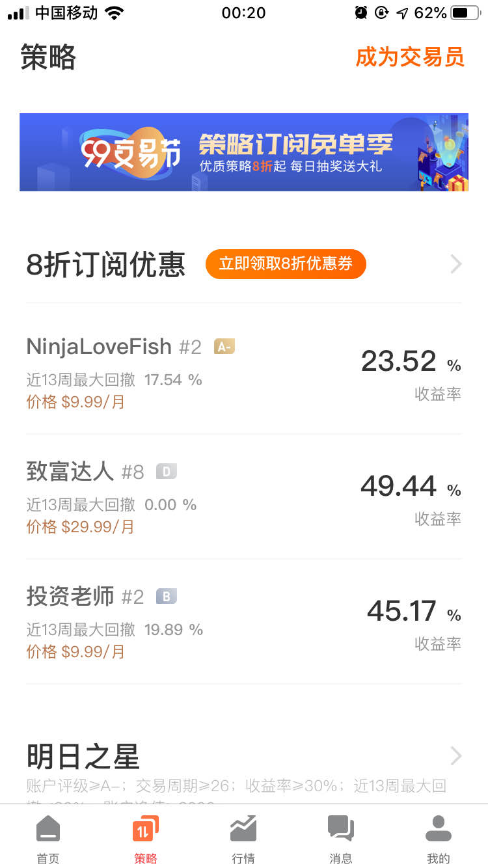Viewport: 488px width, 868px height.
Task: Tap the D rating badge beside 致富达人
Action: click(x=167, y=472)
